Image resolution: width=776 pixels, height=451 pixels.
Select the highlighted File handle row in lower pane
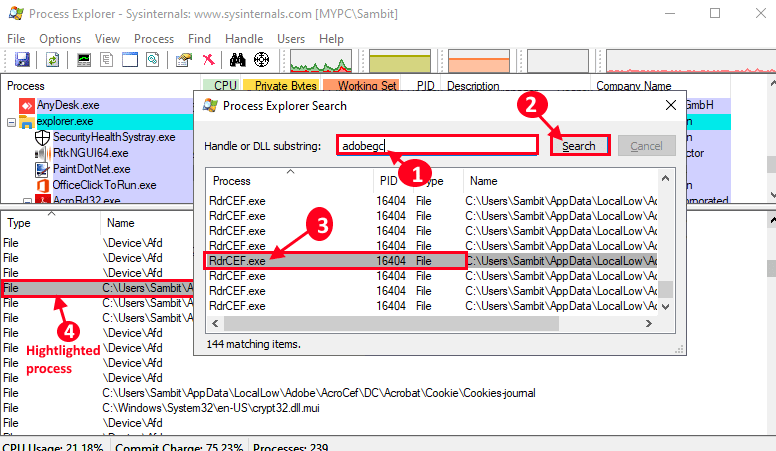point(97,288)
